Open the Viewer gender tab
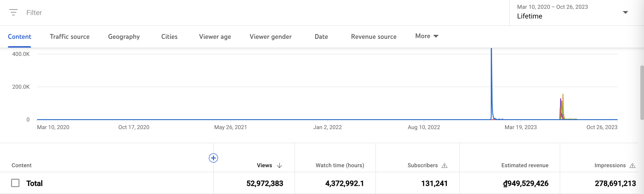Viewport: 644px width, 194px height. pyautogui.click(x=271, y=37)
